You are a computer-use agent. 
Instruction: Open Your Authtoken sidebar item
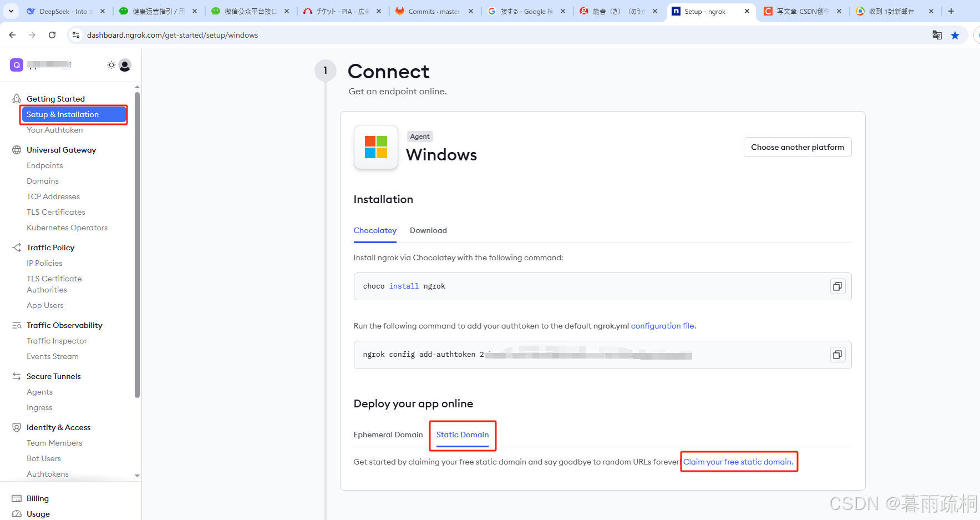(55, 130)
